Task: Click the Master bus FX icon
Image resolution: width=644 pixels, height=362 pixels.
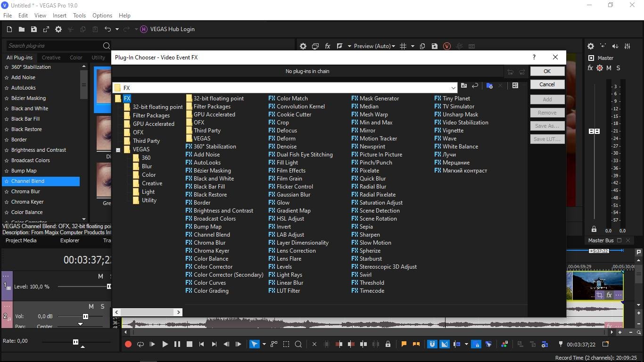Action: [x=590, y=68]
